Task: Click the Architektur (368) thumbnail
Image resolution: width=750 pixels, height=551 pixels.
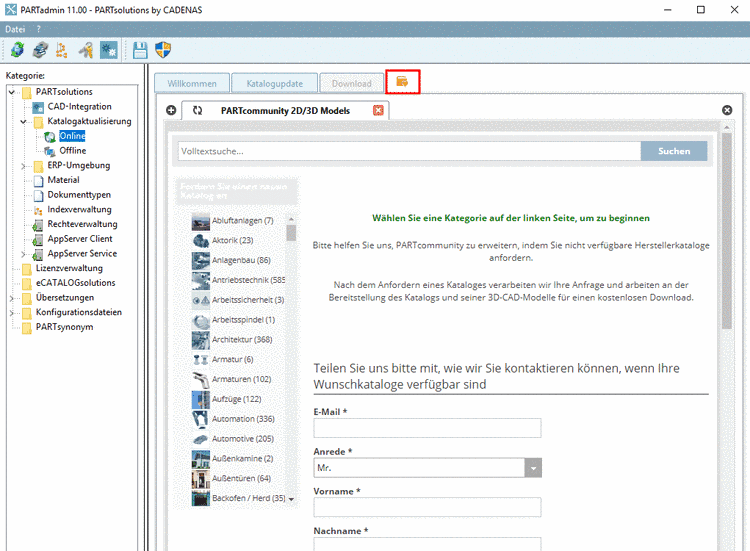Action: pyautogui.click(x=201, y=340)
